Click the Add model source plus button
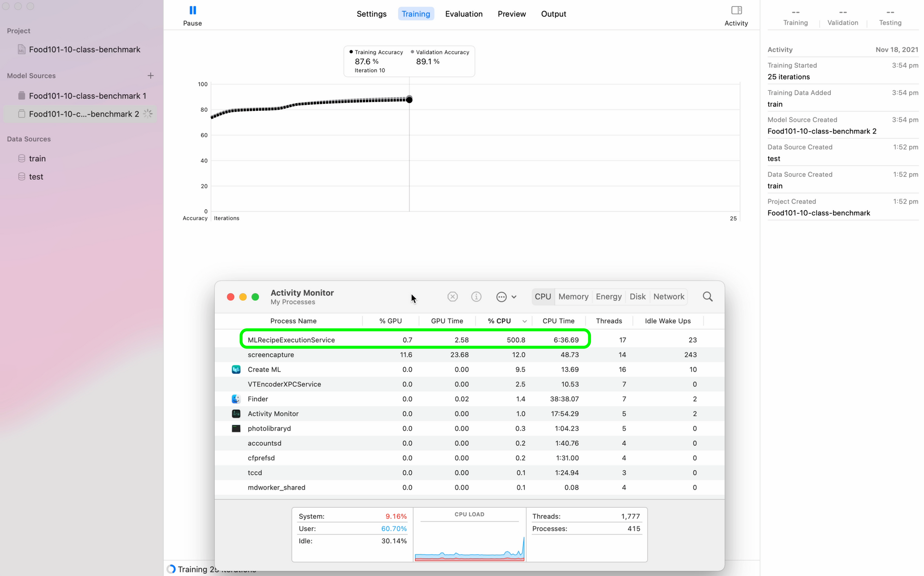 151,75
